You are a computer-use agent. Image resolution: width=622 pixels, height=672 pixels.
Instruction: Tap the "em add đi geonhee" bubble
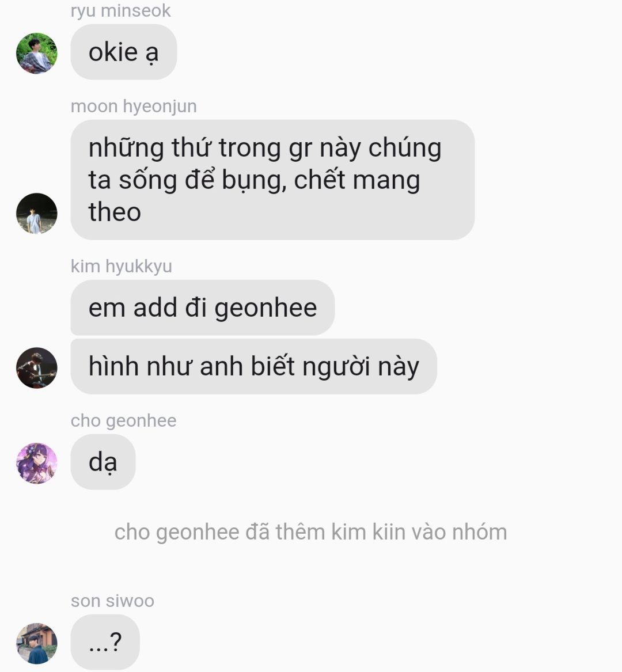point(202,307)
